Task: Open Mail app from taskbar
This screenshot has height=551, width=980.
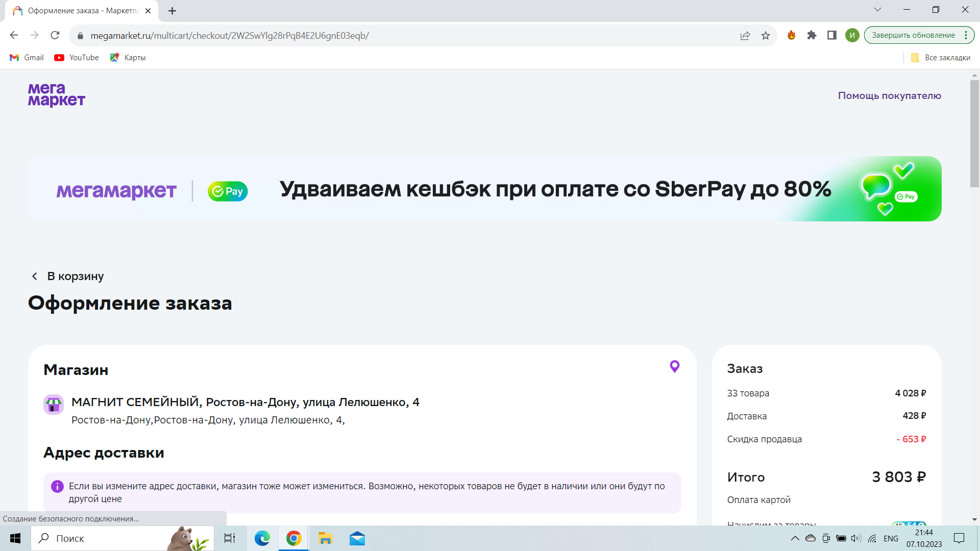Action: pyautogui.click(x=357, y=538)
